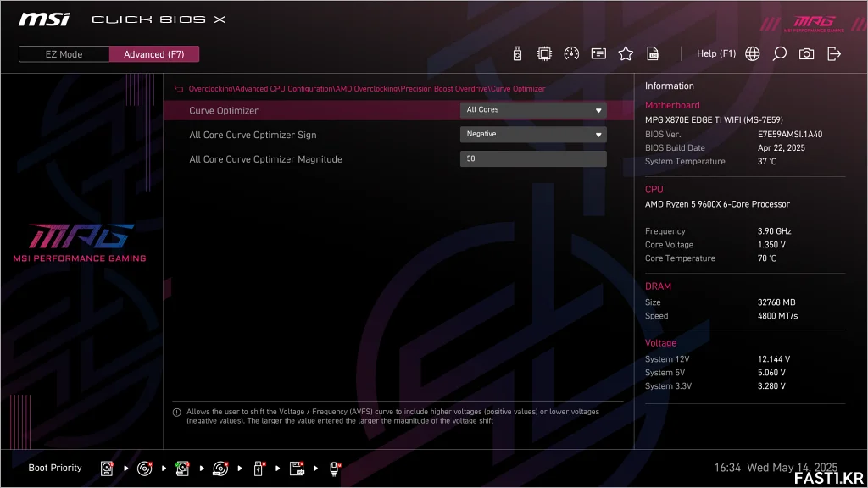
Task: Open the board explorer card icon
Action: (x=598, y=53)
